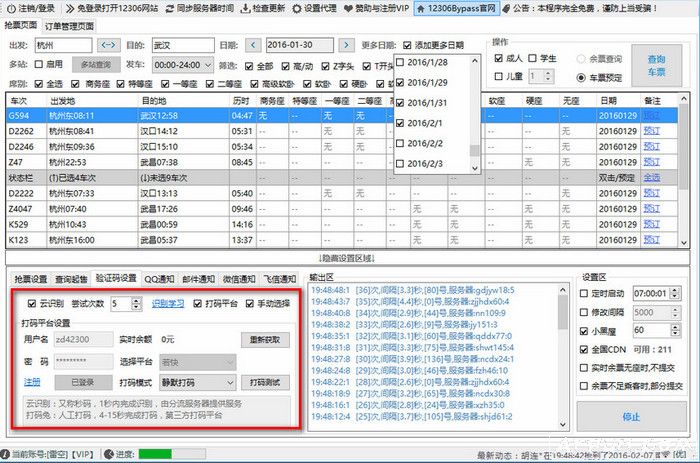Image resolution: width=700 pixels, height=463 pixels.
Task: Open proxy settings 设置代理
Action: (314, 8)
